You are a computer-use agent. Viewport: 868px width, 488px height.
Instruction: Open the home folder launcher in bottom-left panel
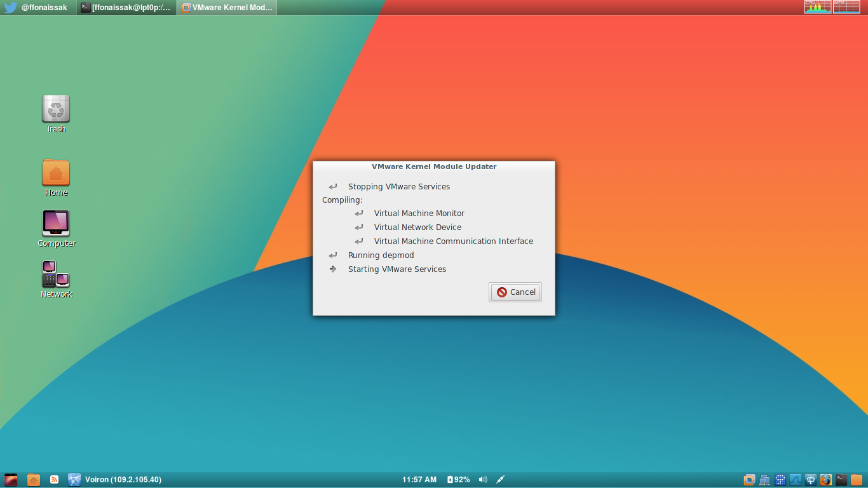tap(34, 480)
